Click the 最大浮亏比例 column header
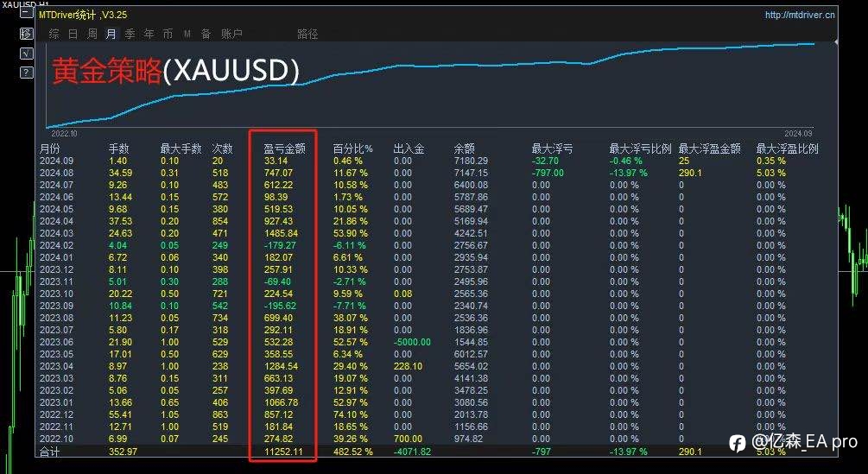 click(640, 149)
